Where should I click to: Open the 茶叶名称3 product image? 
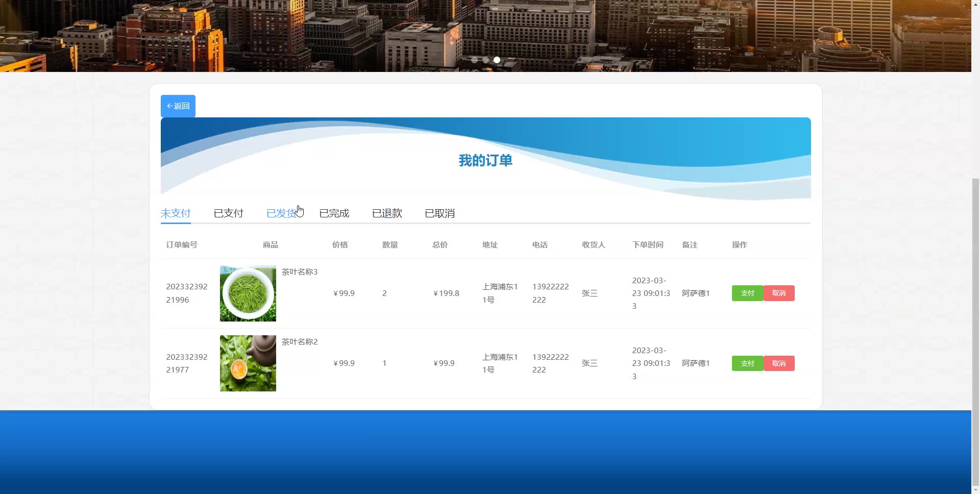click(248, 293)
